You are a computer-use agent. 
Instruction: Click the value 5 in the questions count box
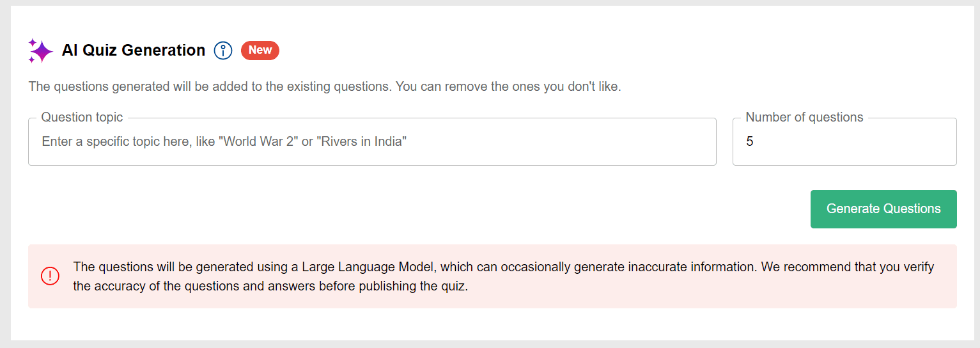click(750, 141)
